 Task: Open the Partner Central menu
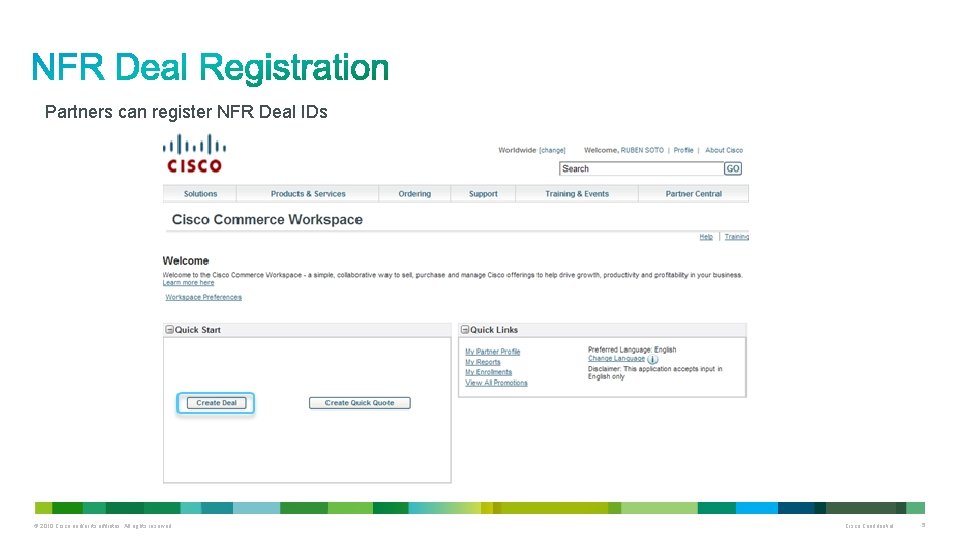[x=694, y=193]
